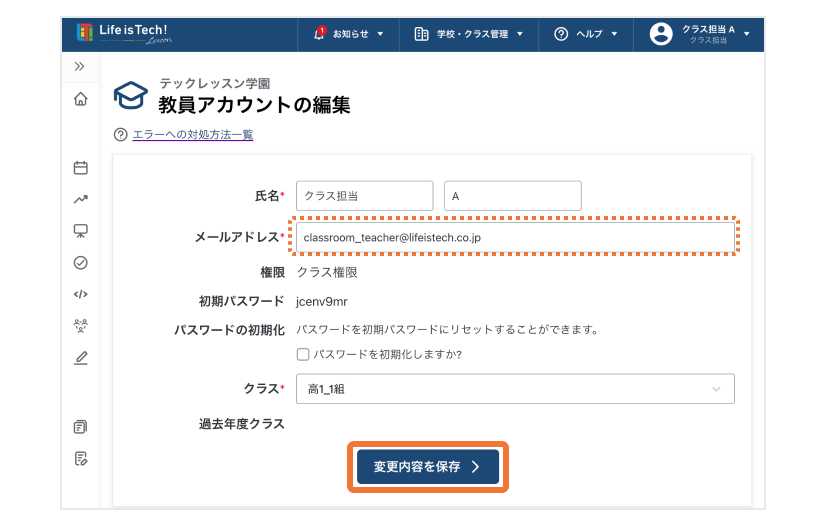Open the お知らせ notifications menu
This screenshot has height=526, width=826.
coord(349,34)
